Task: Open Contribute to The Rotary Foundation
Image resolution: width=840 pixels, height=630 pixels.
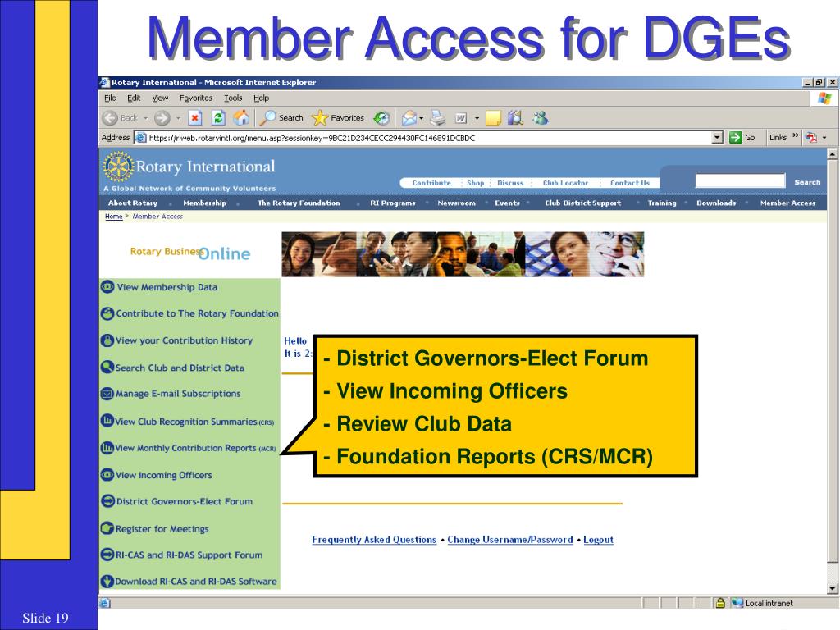Action: click(x=189, y=313)
